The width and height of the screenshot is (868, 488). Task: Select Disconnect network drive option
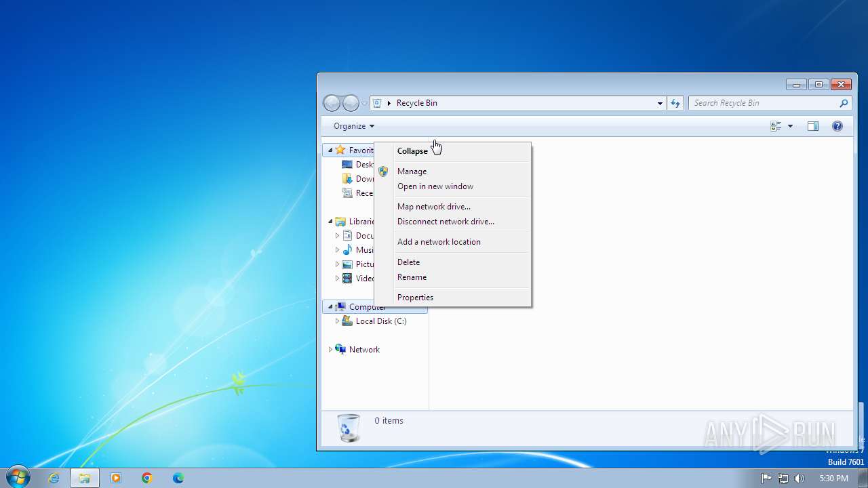click(452, 222)
